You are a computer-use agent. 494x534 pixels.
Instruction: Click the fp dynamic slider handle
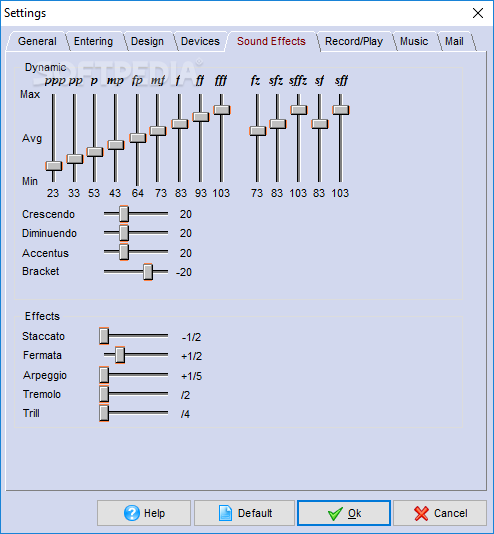pyautogui.click(x=138, y=138)
